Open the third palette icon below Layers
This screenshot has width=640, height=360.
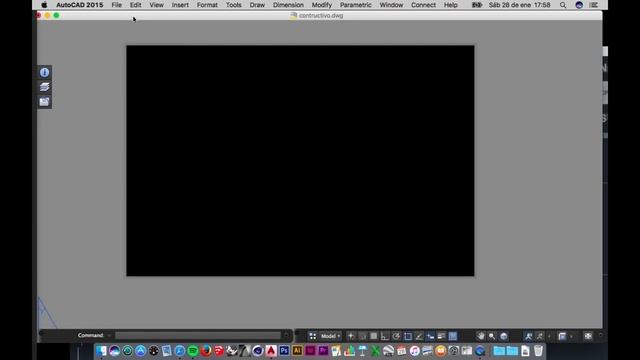coord(44,102)
